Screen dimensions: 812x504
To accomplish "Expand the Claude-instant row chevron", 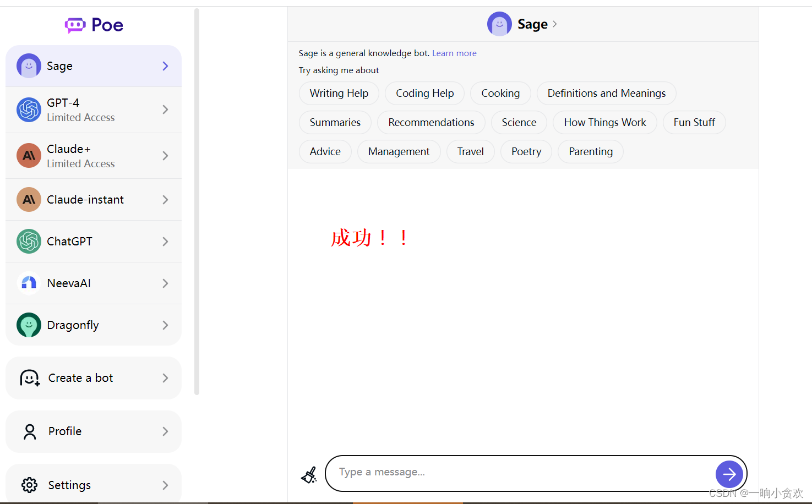I will click(x=165, y=200).
